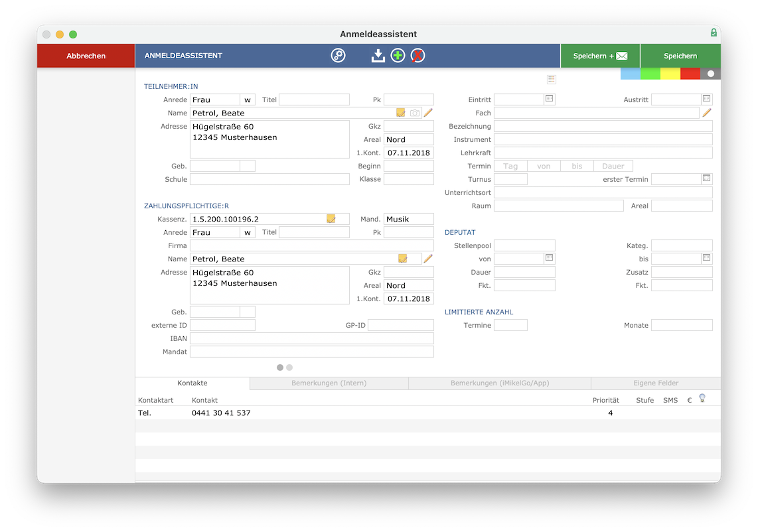
Task: Click the envelope icon on Speichern + button
Action: click(x=622, y=56)
